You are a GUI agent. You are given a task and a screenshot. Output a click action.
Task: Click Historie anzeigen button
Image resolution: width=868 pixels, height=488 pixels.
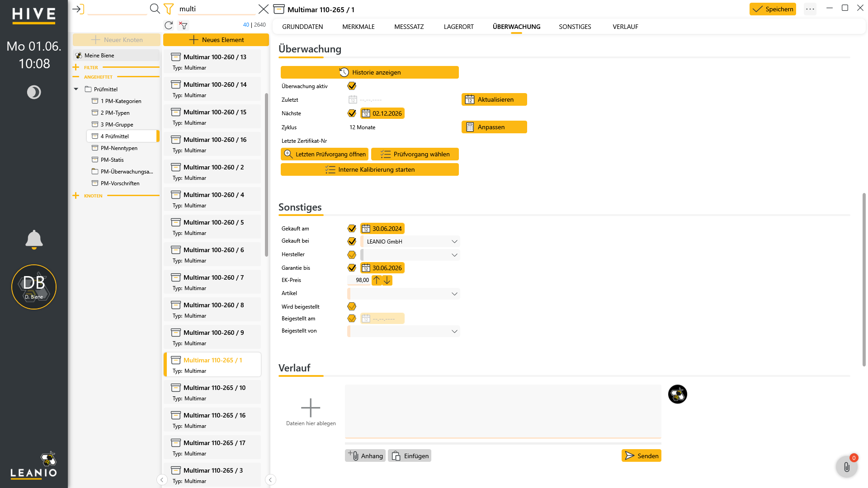pos(369,72)
